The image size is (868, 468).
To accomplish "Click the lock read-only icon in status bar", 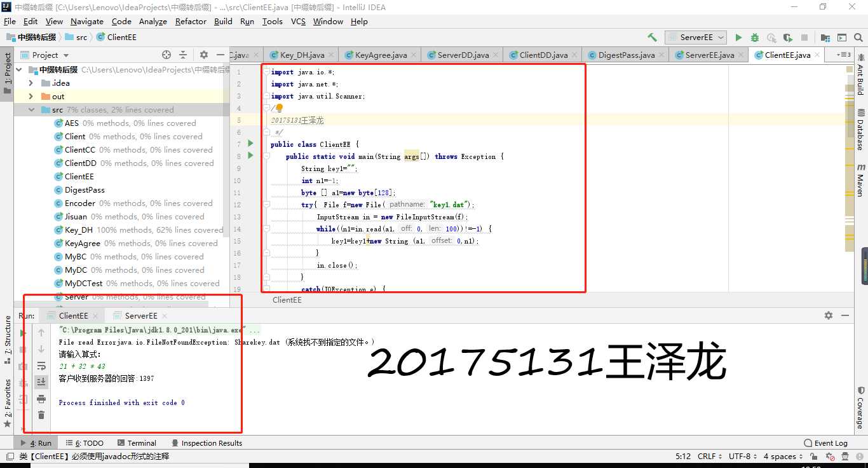I will tap(815, 457).
